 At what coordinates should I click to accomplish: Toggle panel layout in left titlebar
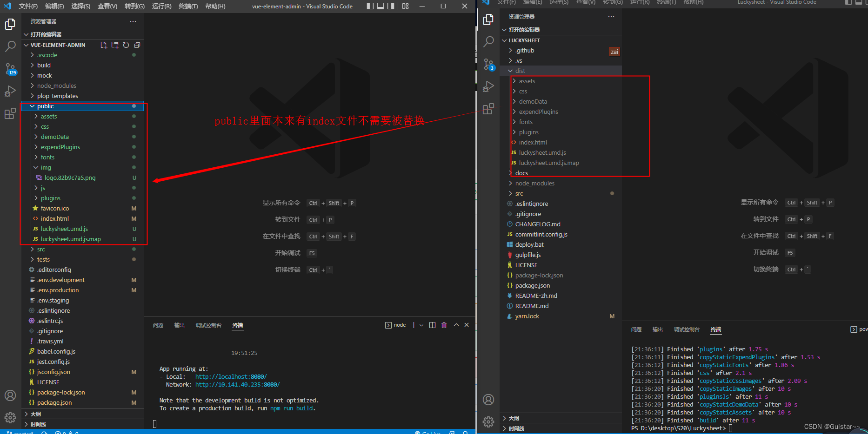[381, 6]
